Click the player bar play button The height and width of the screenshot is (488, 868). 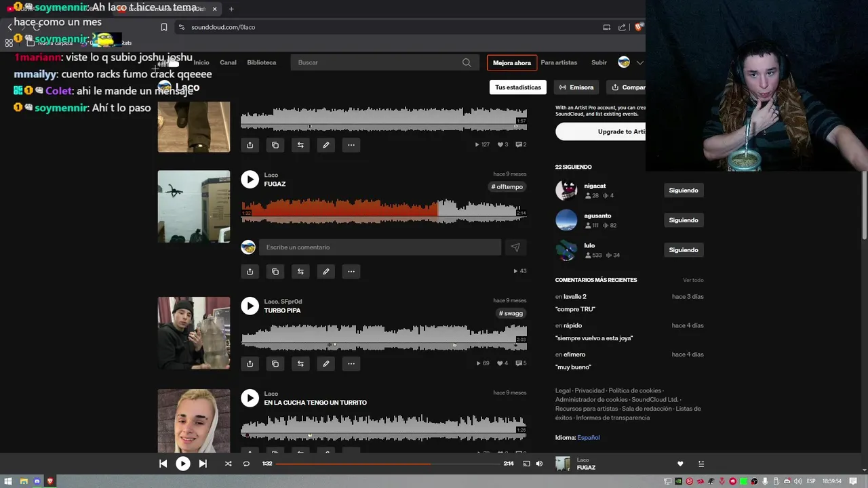point(183,464)
